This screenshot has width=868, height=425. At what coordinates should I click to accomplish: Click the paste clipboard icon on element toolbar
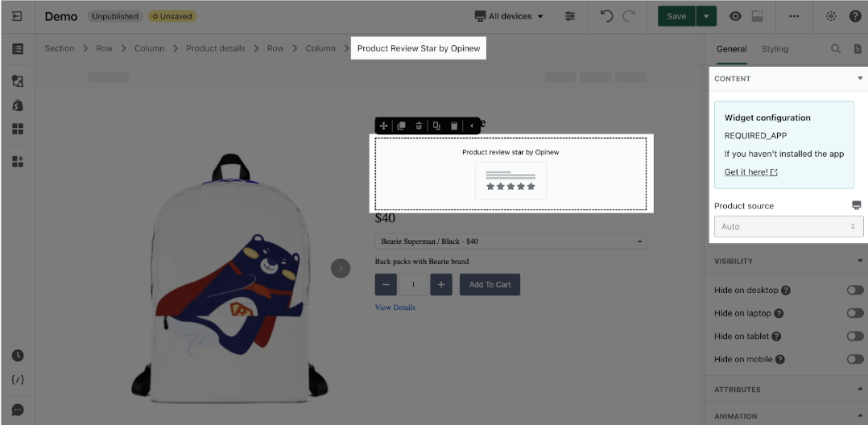(454, 126)
